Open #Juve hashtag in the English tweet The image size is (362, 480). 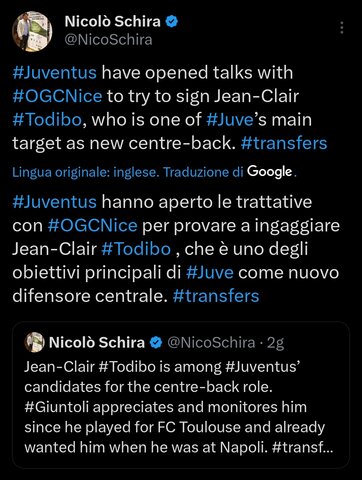click(230, 120)
